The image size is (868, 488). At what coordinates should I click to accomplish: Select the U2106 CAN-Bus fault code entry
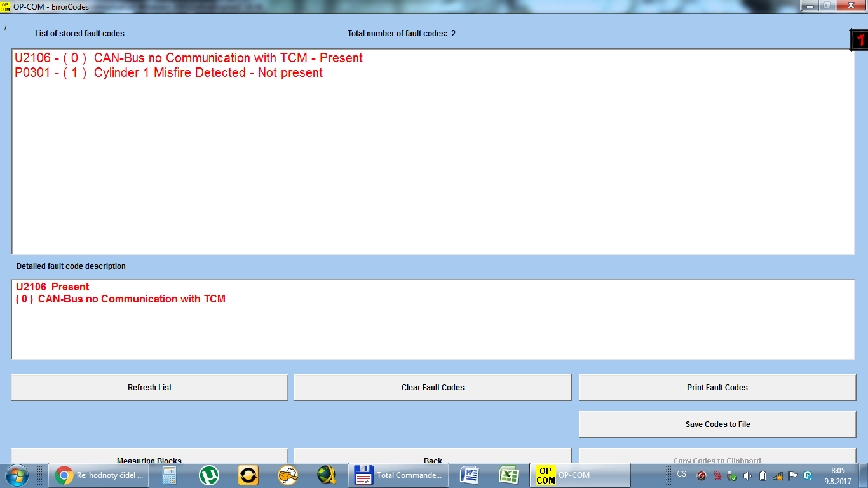pos(188,58)
